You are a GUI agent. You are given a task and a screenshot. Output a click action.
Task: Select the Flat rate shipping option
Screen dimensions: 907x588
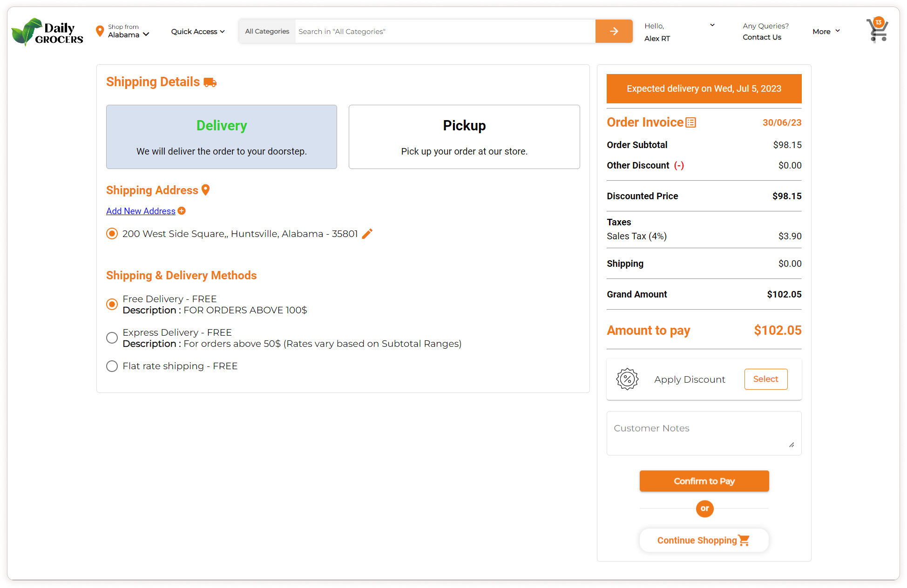click(112, 366)
